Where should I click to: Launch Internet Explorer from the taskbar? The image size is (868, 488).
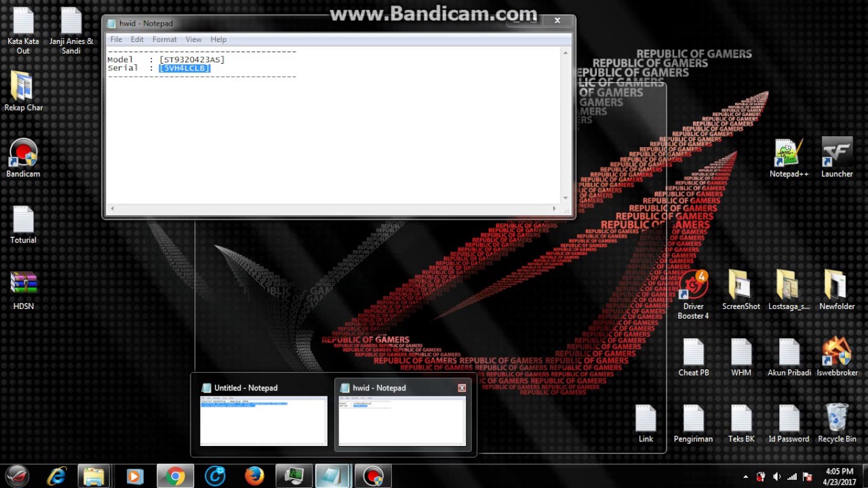(56, 476)
